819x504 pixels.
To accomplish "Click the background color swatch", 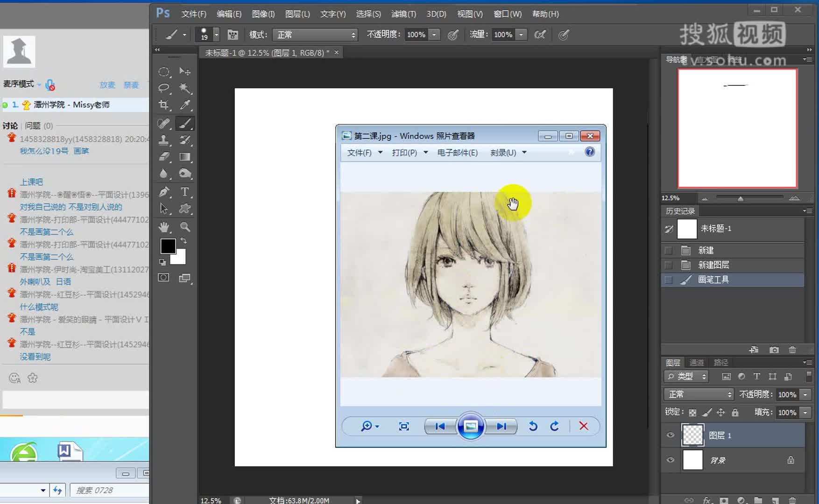I will [180, 258].
